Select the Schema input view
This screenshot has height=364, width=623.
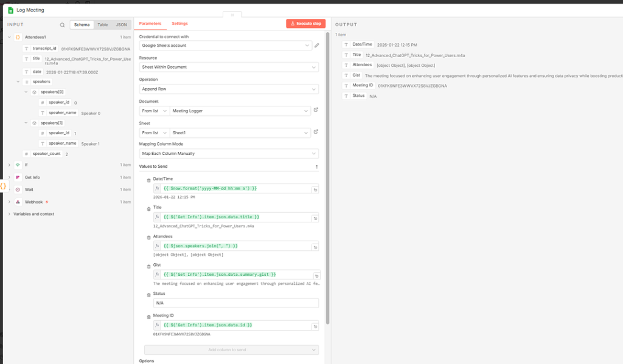(x=82, y=24)
